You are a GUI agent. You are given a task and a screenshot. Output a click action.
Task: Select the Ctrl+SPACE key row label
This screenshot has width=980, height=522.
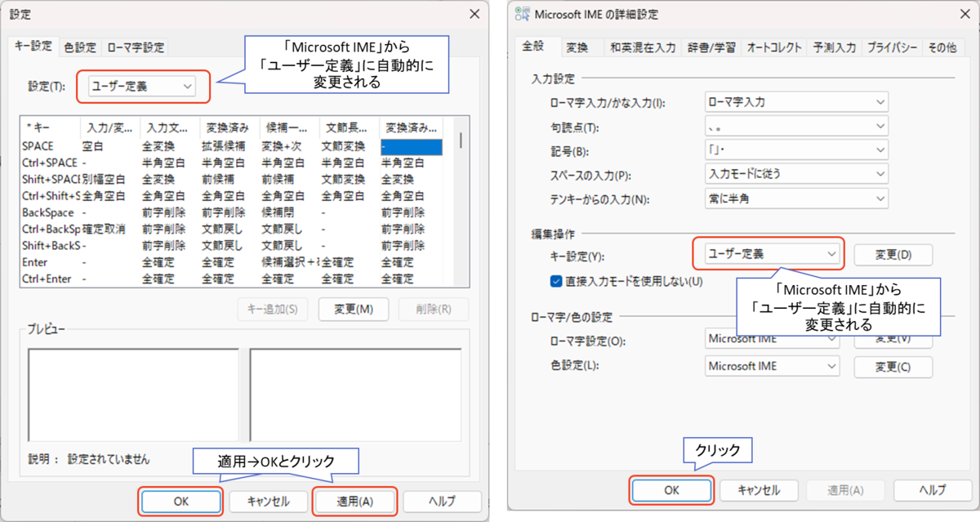click(x=50, y=163)
